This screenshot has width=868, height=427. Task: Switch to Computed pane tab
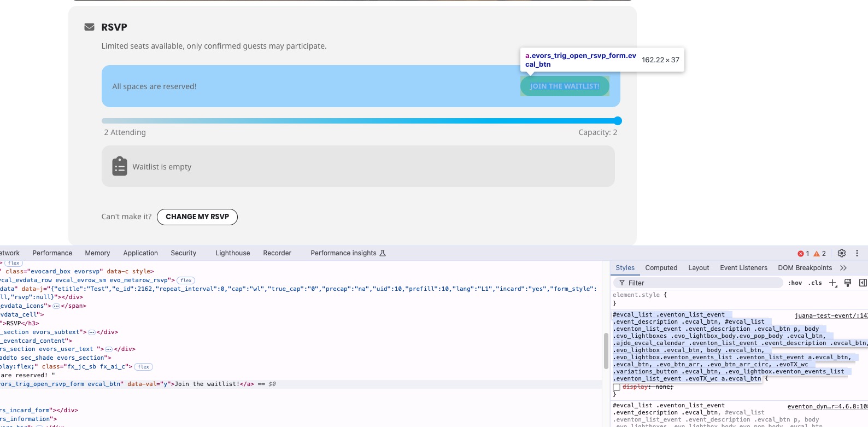tap(661, 268)
